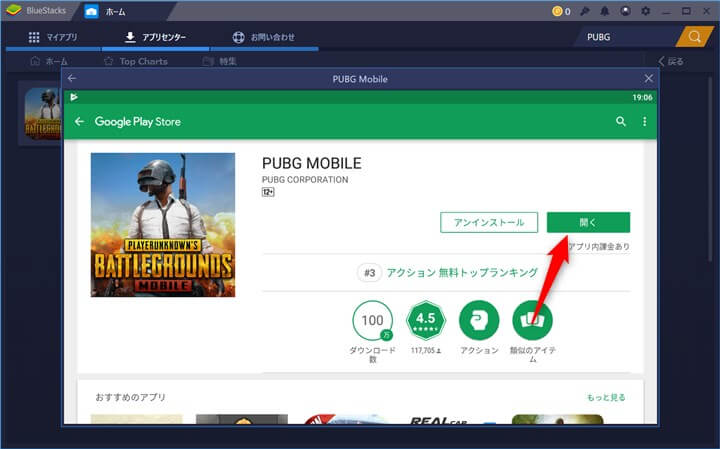Click the 117,705 review count text
This screenshot has height=449, width=720.
point(426,350)
